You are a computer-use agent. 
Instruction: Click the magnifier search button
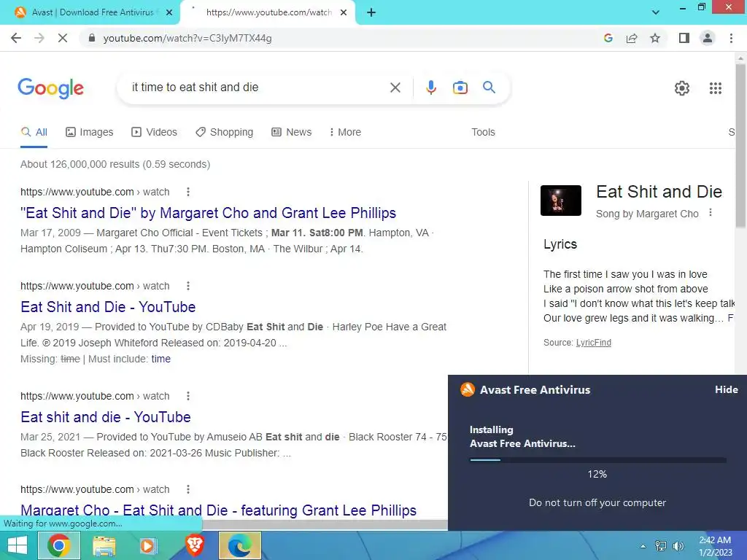[489, 87]
